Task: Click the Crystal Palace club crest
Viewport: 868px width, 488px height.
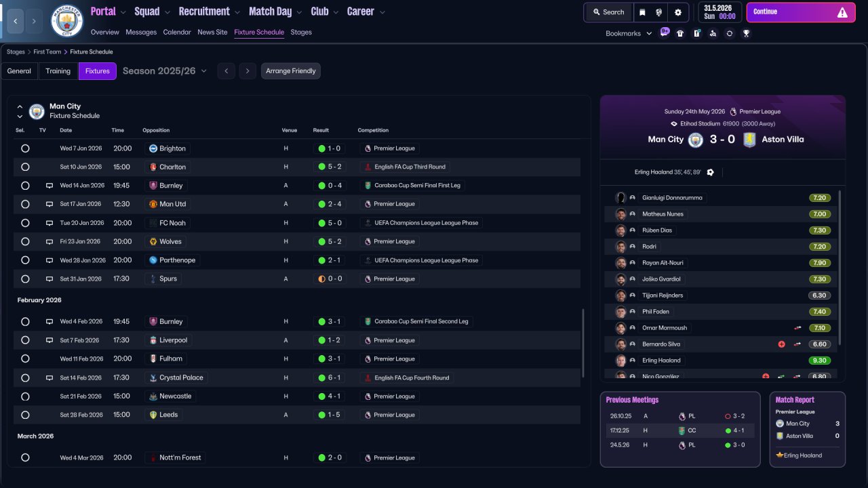Action: pyautogui.click(x=153, y=378)
